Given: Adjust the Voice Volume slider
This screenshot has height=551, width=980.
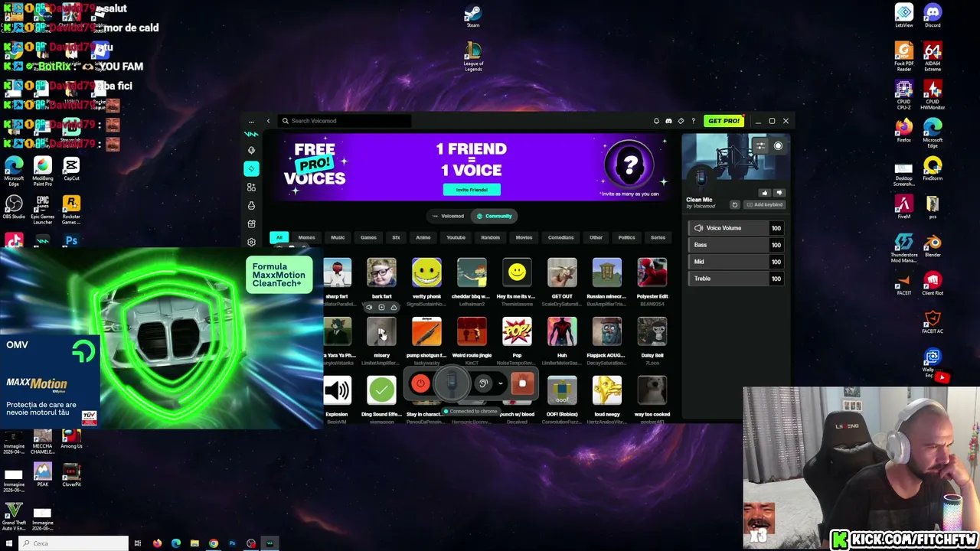Looking at the screenshot, I should [x=736, y=228].
